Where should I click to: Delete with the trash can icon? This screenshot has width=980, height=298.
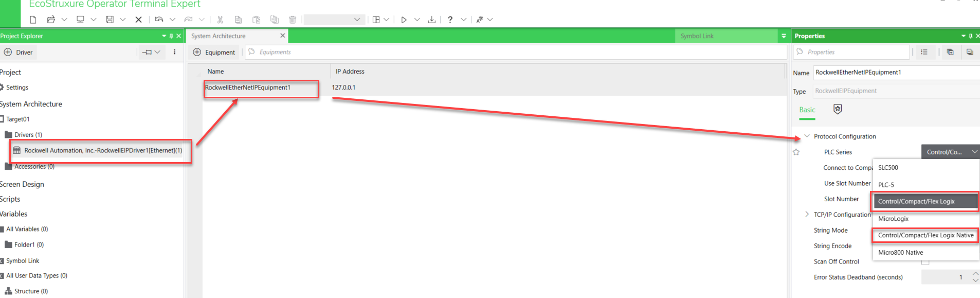(293, 20)
